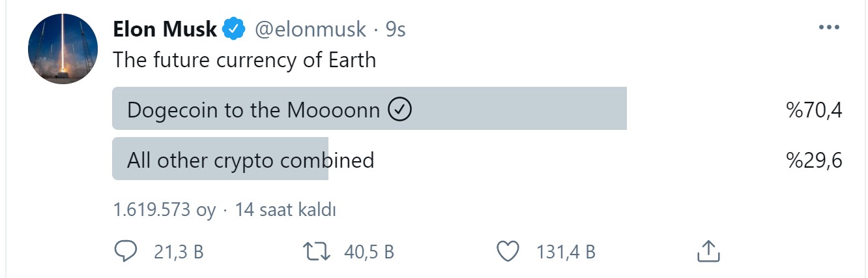
Task: Click the blue verified badge
Action: pos(234,29)
